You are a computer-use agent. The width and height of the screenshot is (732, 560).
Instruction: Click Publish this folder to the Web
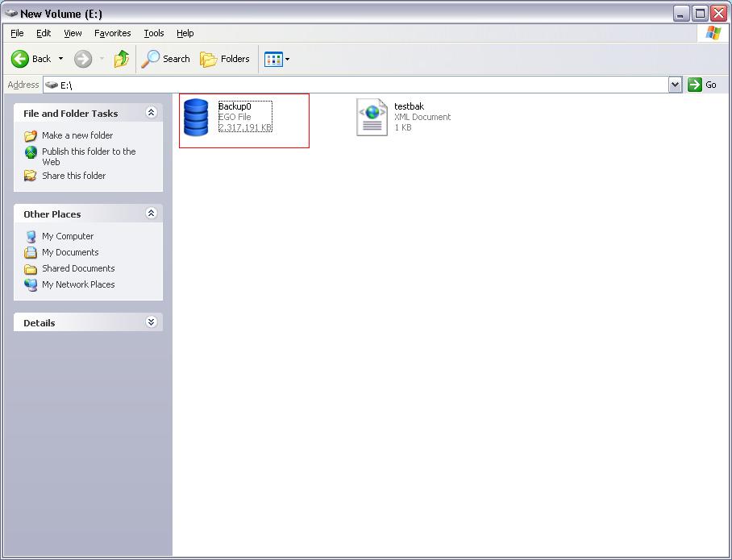click(89, 157)
